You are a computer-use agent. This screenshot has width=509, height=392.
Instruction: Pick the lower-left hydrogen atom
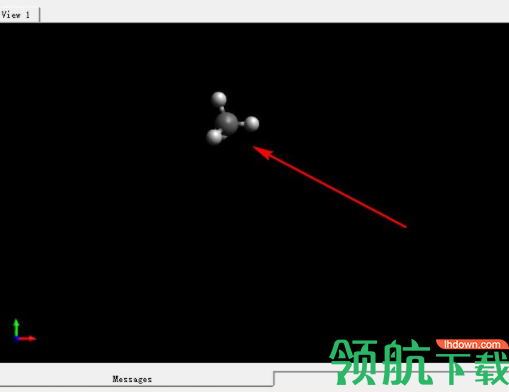(214, 137)
